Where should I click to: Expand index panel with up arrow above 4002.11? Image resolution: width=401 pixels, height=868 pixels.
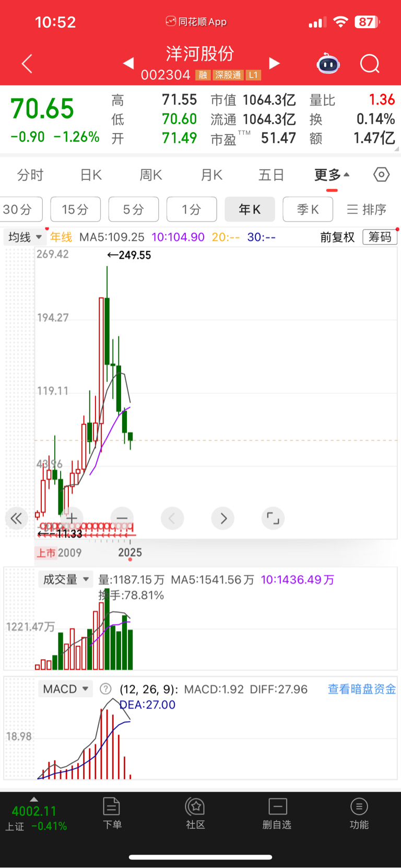click(34, 799)
